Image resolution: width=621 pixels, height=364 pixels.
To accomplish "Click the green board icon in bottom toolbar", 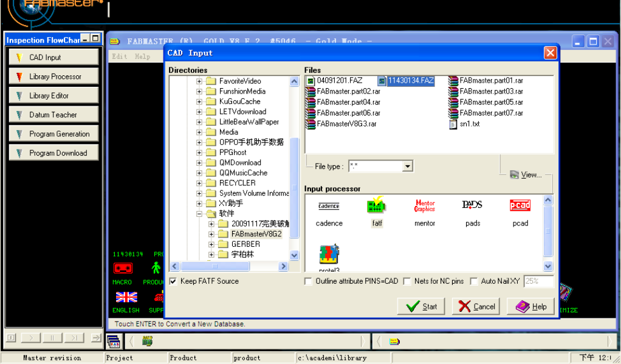I will click(147, 341).
